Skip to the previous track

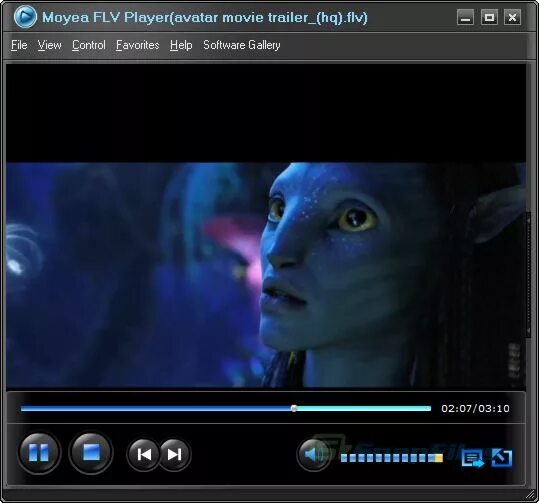(x=144, y=455)
